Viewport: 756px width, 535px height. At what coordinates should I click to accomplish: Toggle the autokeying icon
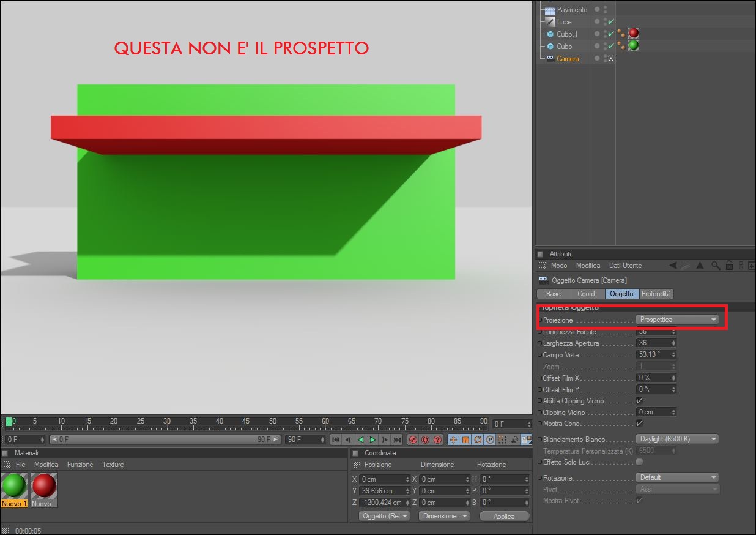click(425, 440)
